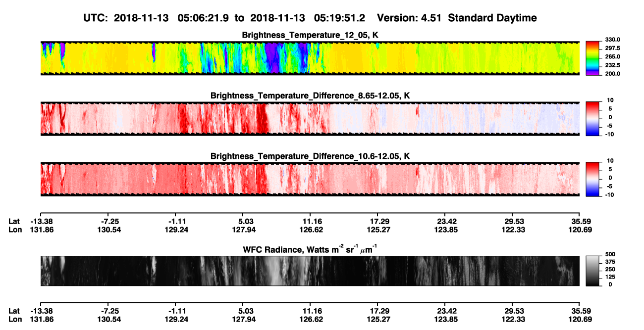Click the 125 label on the WFC colorbar
The image size is (644, 330).
point(610,277)
